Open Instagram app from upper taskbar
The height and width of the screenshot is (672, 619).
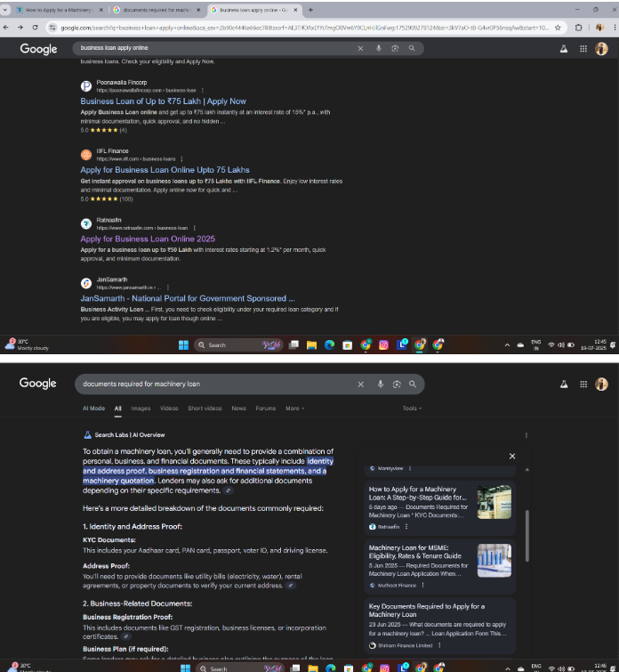[383, 345]
